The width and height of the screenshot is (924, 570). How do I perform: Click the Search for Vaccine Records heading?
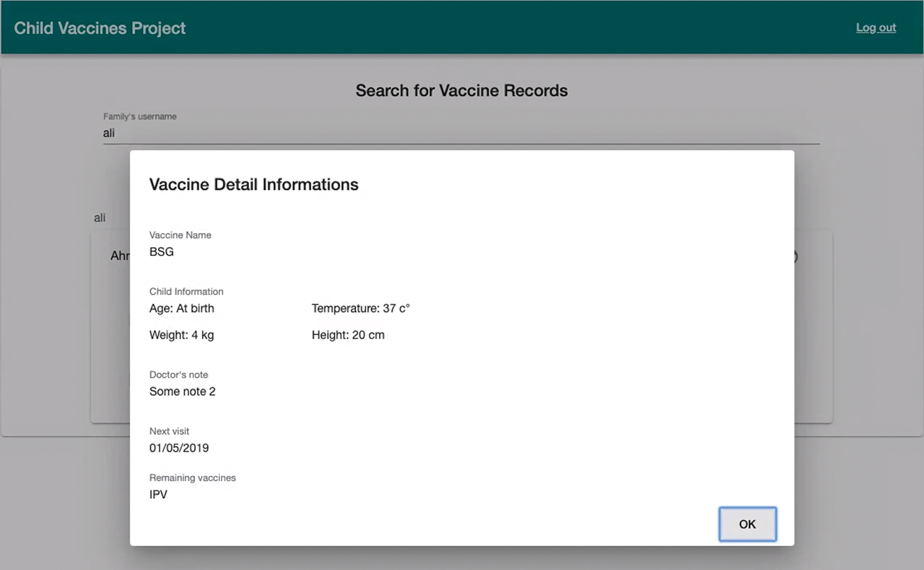pyautogui.click(x=461, y=90)
